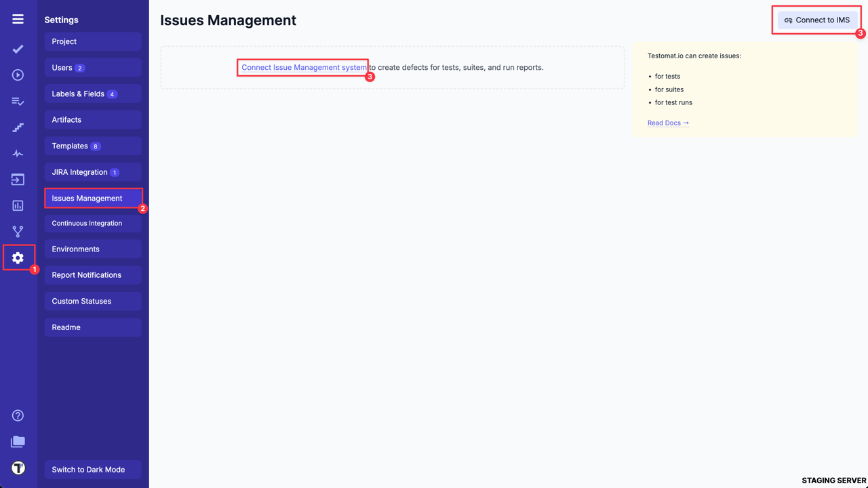The height and width of the screenshot is (488, 868).
Task: Toggle Switch to Dark Mode
Action: [x=93, y=470]
